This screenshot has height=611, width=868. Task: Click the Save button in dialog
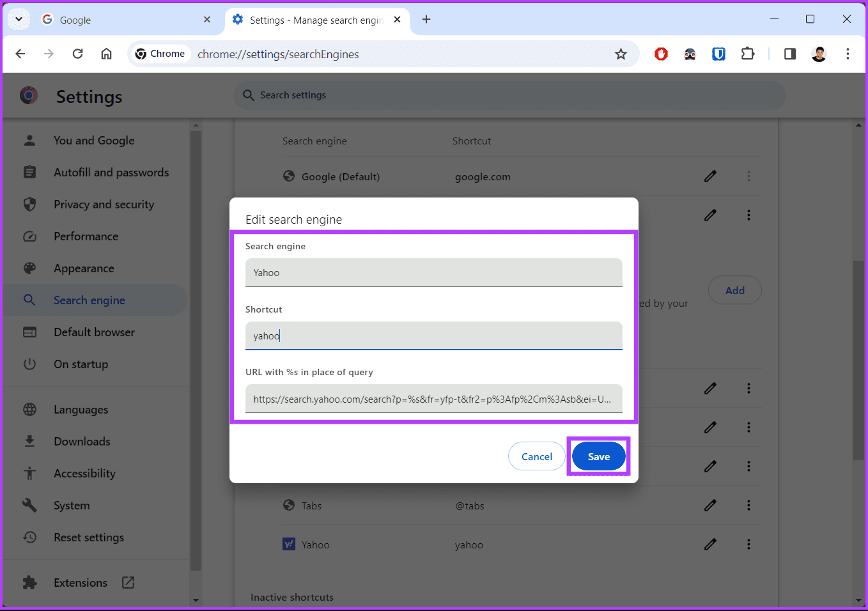click(598, 456)
